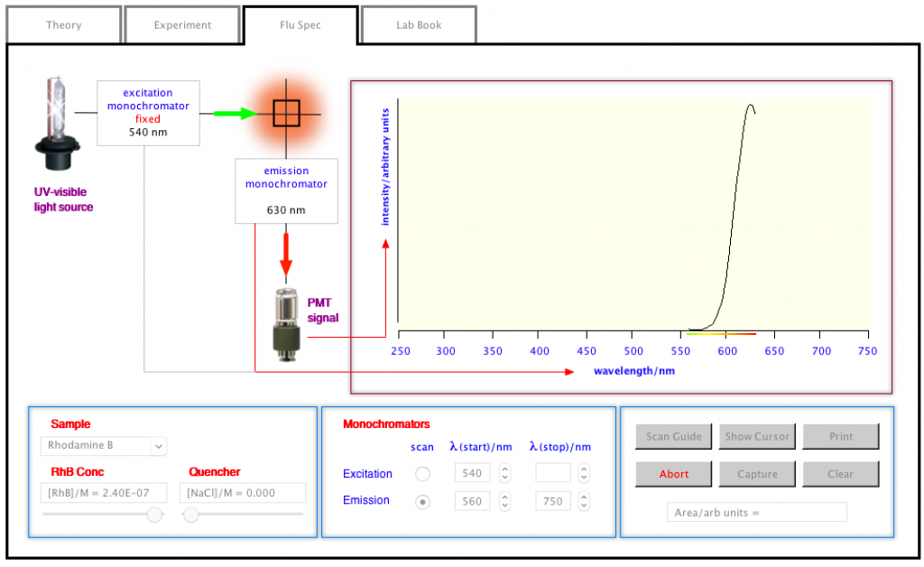Click the intensity/arbitrary units axis label
Screen dimensions: 924x567
(x=385, y=167)
